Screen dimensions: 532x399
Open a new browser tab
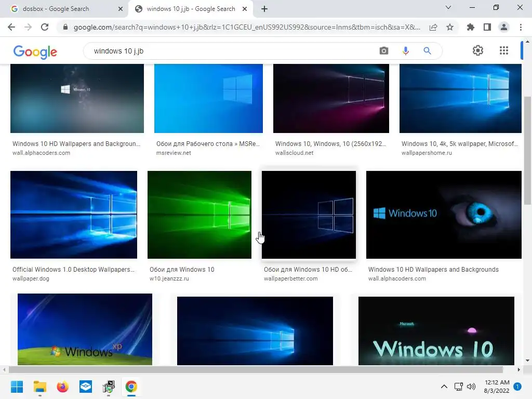[264, 9]
